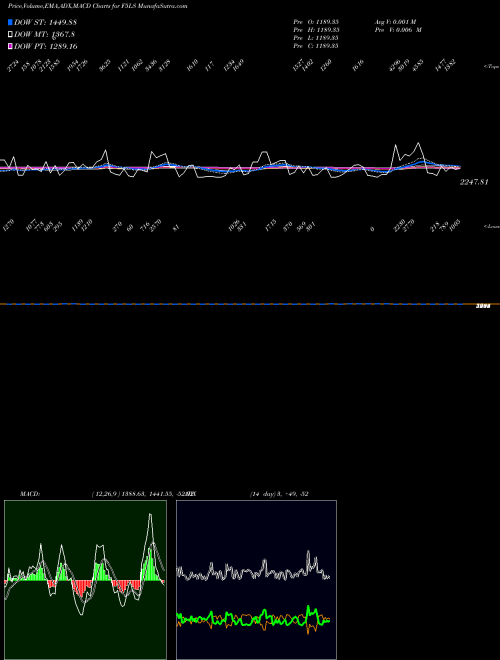The image size is (500, 660).
Task: Click the 'Pre L: 1189.33' low value
Action: click(x=316, y=38)
